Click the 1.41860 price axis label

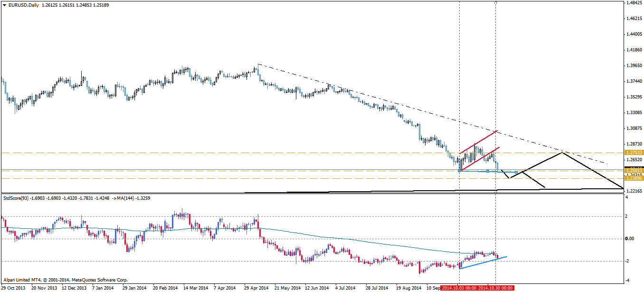(634, 50)
